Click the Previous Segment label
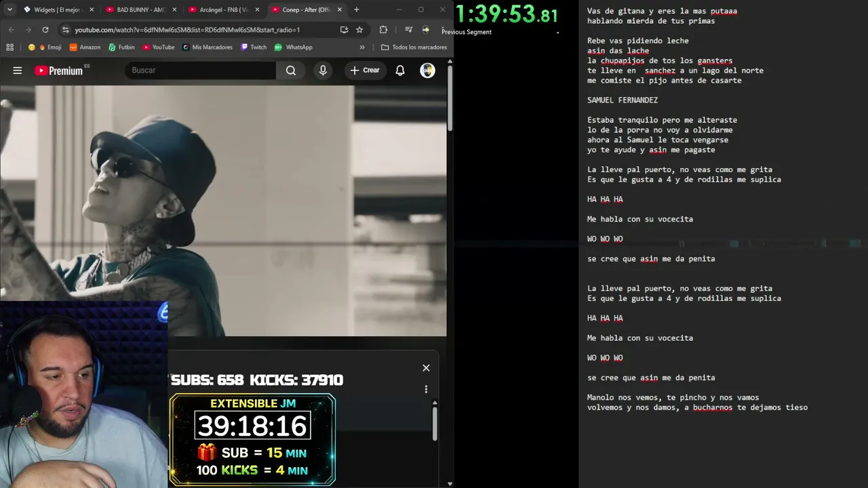 point(467,32)
